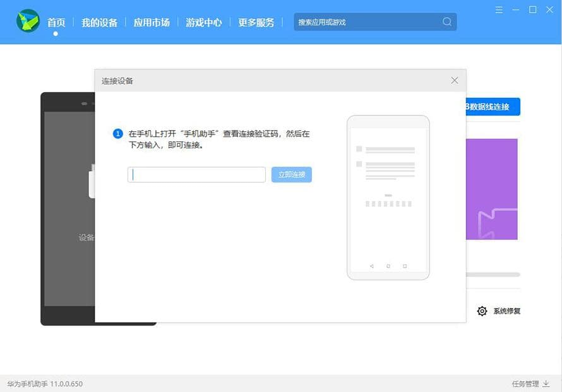
Task: Click the phone illustration inside the dialog
Action: (388, 197)
